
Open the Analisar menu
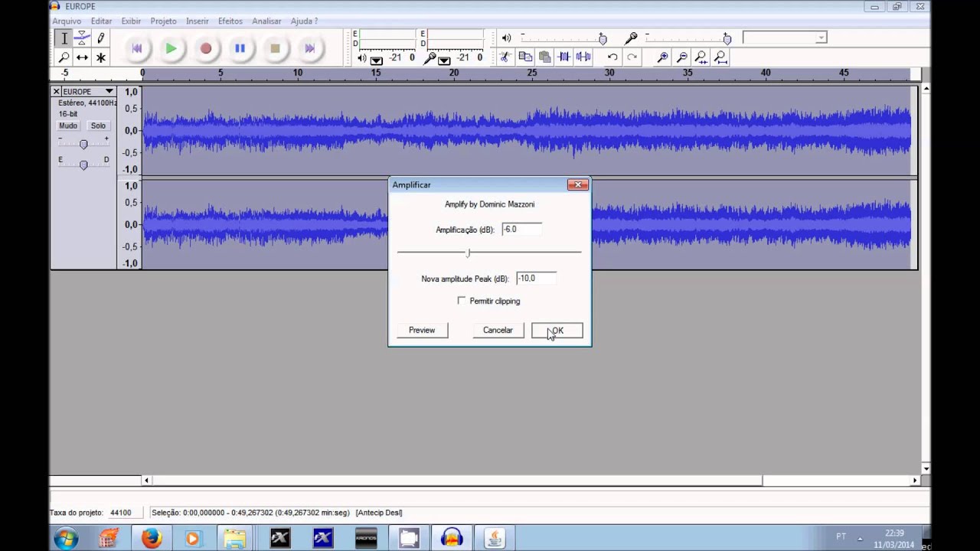point(266,21)
